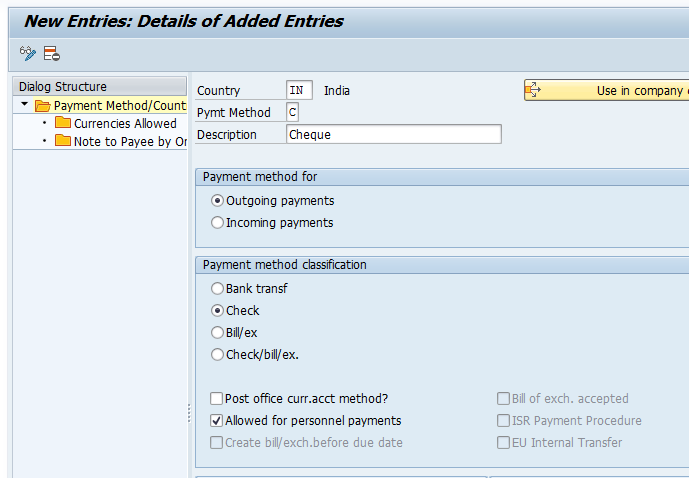Click the ISR Payment Procedure checkbox
Screen dimensions: 689x478
coord(503,420)
